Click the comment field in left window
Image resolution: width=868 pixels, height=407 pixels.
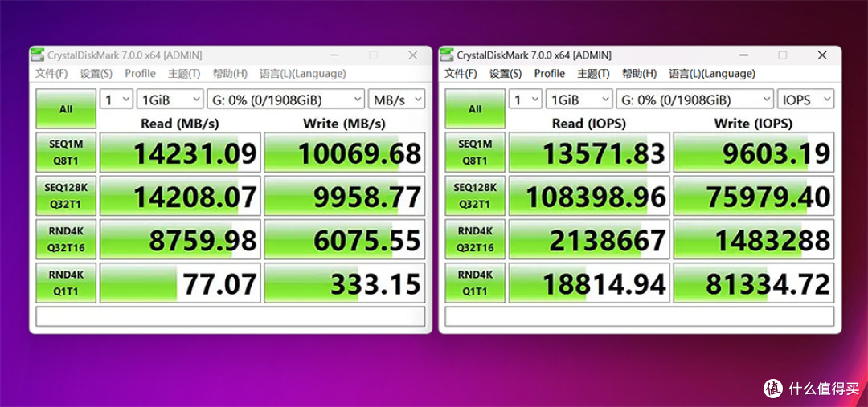point(231,316)
